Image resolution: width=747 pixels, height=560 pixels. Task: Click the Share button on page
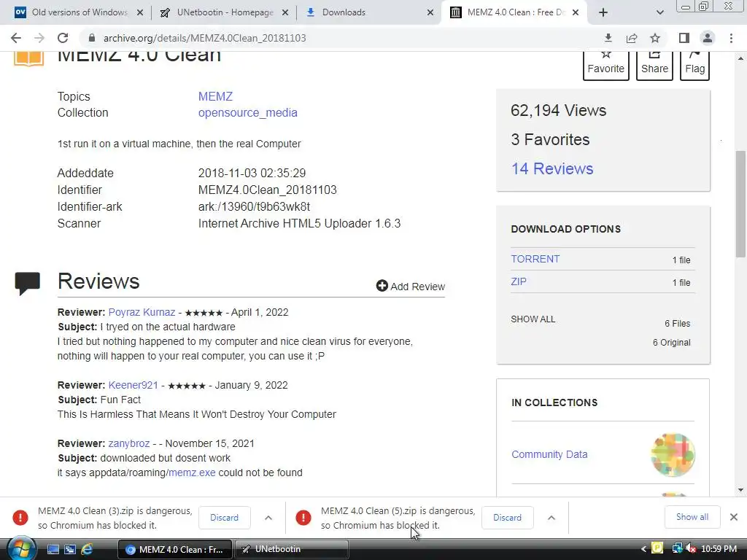(654, 64)
